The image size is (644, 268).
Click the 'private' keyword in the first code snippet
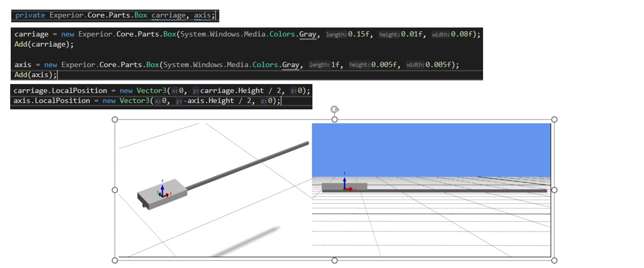(30, 15)
